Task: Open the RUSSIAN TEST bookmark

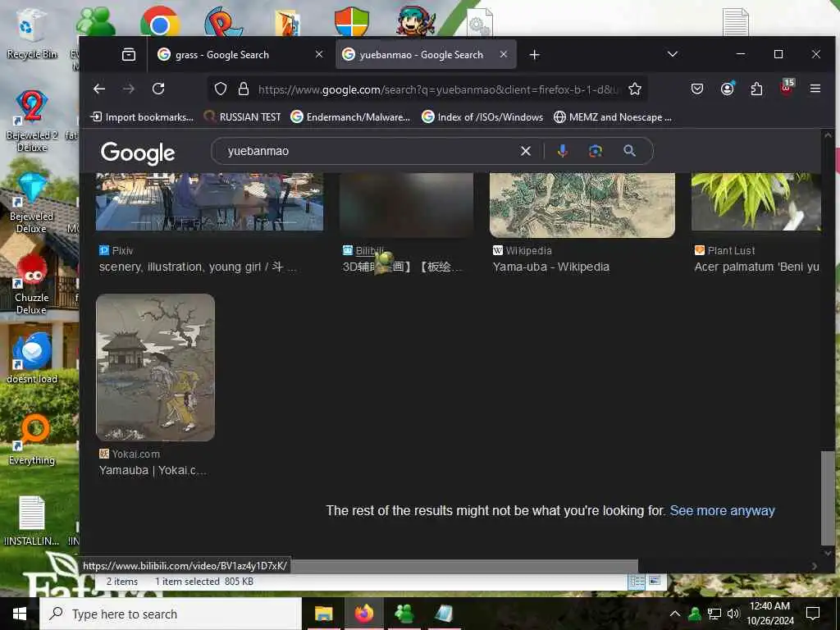Action: click(243, 117)
